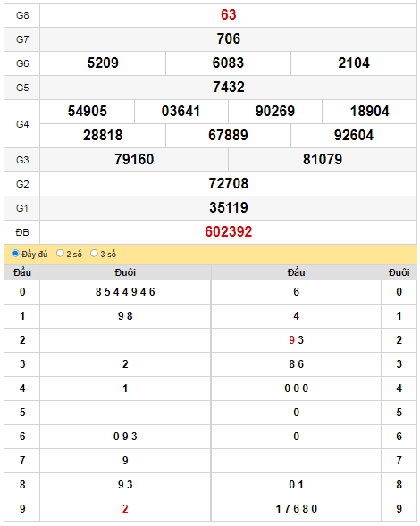
Task: Click G5 number 7432
Action: click(228, 88)
